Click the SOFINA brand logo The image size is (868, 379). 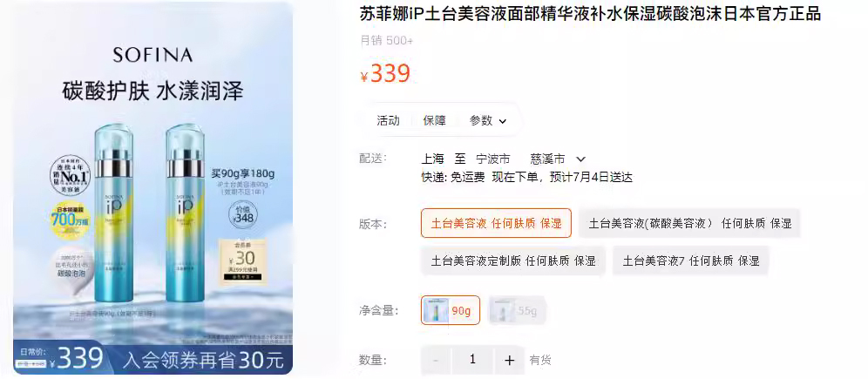(153, 55)
